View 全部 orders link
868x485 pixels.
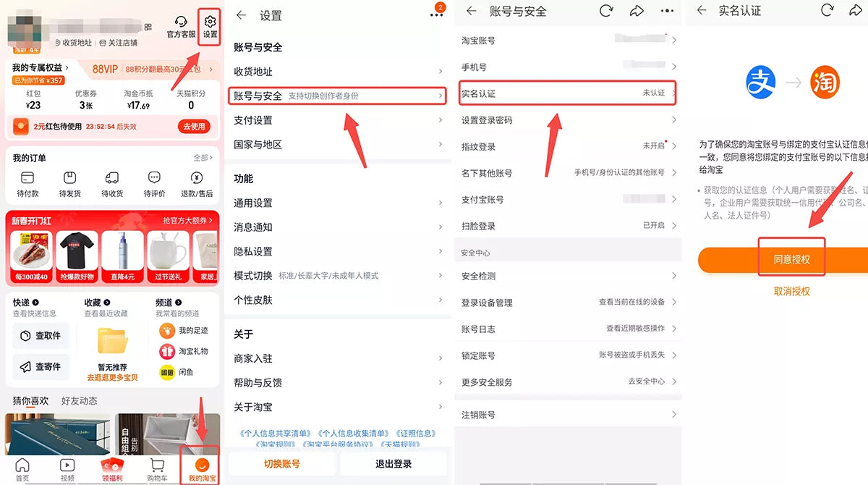[203, 158]
